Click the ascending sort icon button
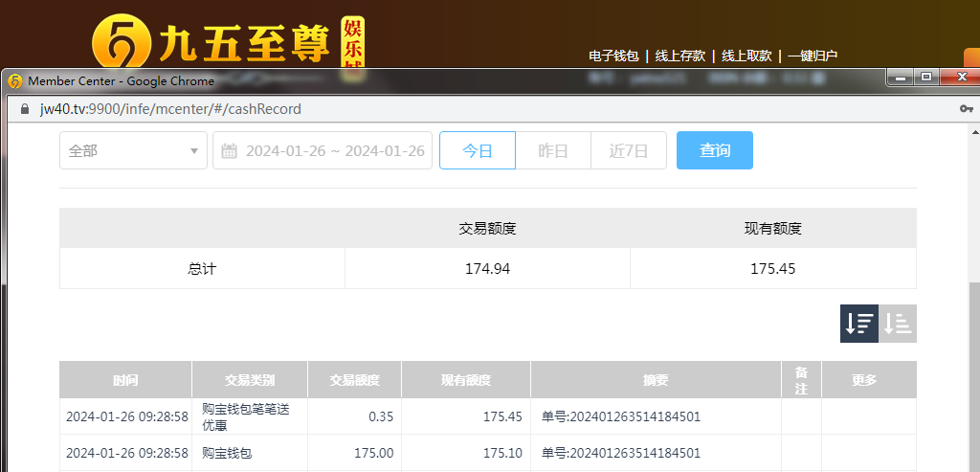The height and width of the screenshot is (472, 980). click(x=898, y=324)
